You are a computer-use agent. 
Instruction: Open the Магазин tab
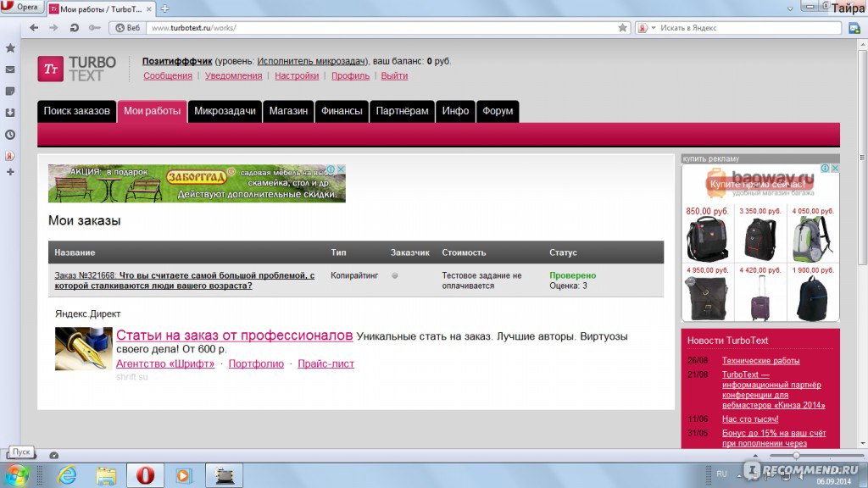pos(288,111)
